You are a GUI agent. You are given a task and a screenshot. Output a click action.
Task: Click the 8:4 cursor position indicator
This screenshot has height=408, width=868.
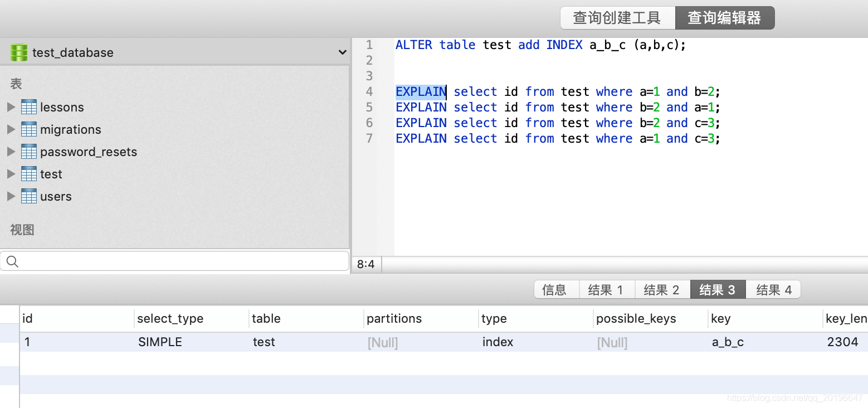366,265
